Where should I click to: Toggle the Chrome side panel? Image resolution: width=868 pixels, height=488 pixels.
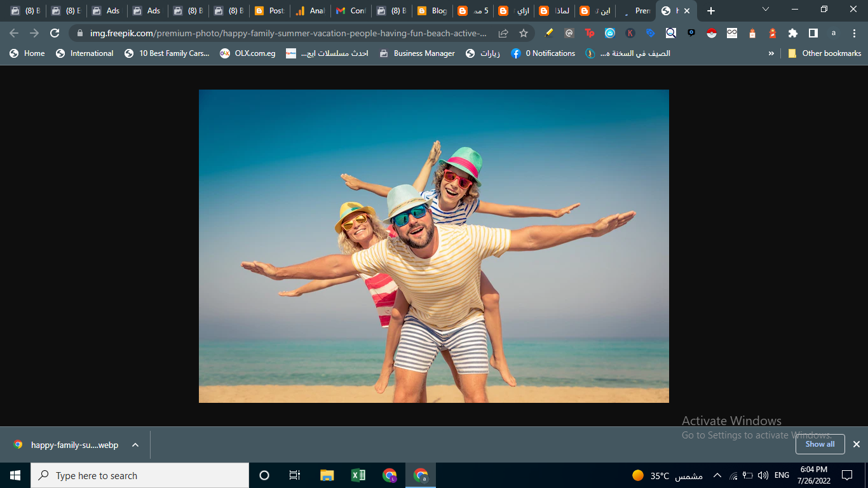(813, 33)
